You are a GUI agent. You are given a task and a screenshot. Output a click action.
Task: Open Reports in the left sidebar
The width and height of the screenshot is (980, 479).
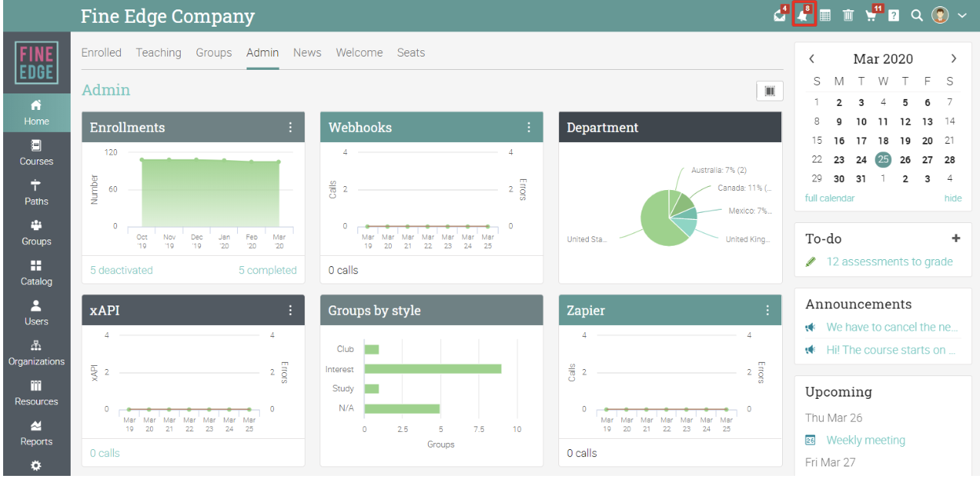tap(36, 433)
